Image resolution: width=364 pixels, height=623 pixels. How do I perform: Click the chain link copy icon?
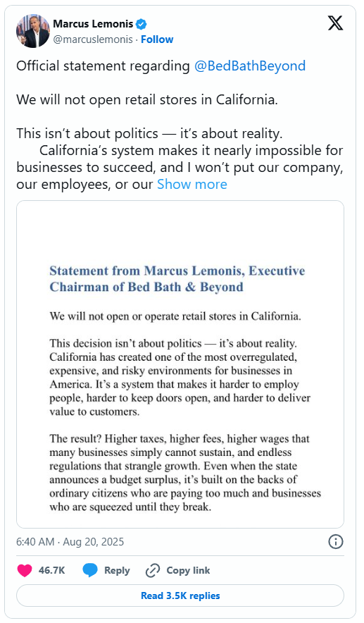[152, 571]
